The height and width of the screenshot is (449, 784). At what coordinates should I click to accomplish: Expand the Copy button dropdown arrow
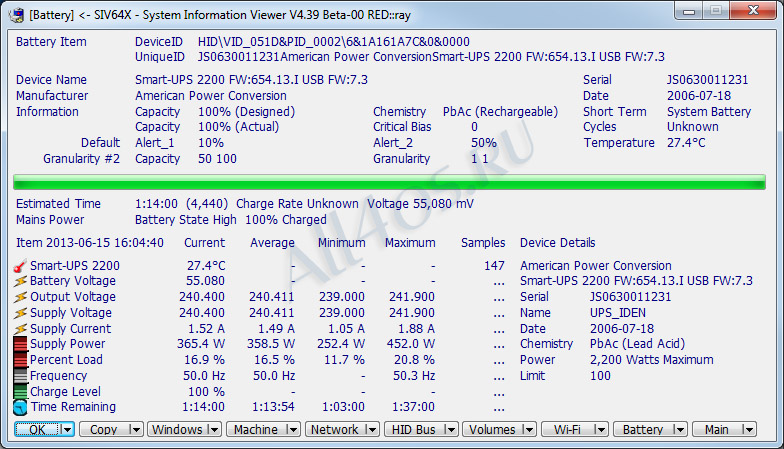pos(136,430)
